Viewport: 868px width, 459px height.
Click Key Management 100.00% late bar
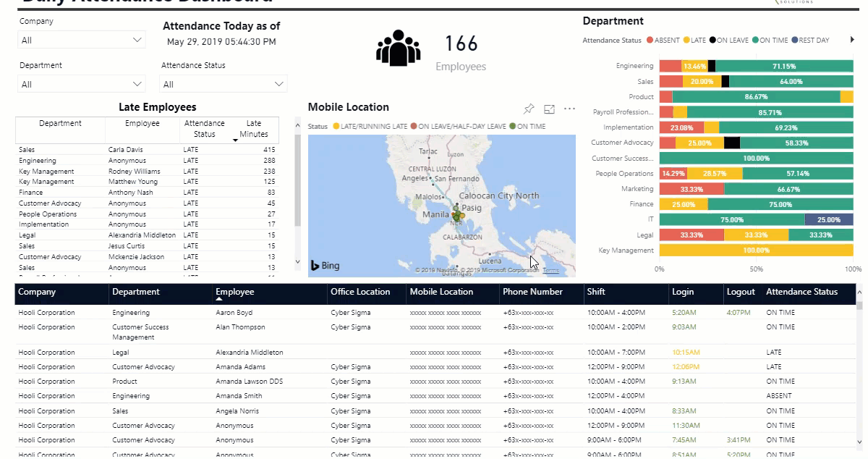coord(757,250)
